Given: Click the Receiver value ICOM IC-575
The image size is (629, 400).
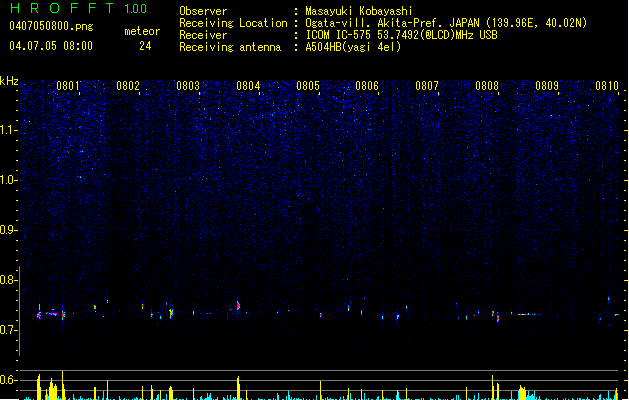Looking at the screenshot, I should (339, 35).
